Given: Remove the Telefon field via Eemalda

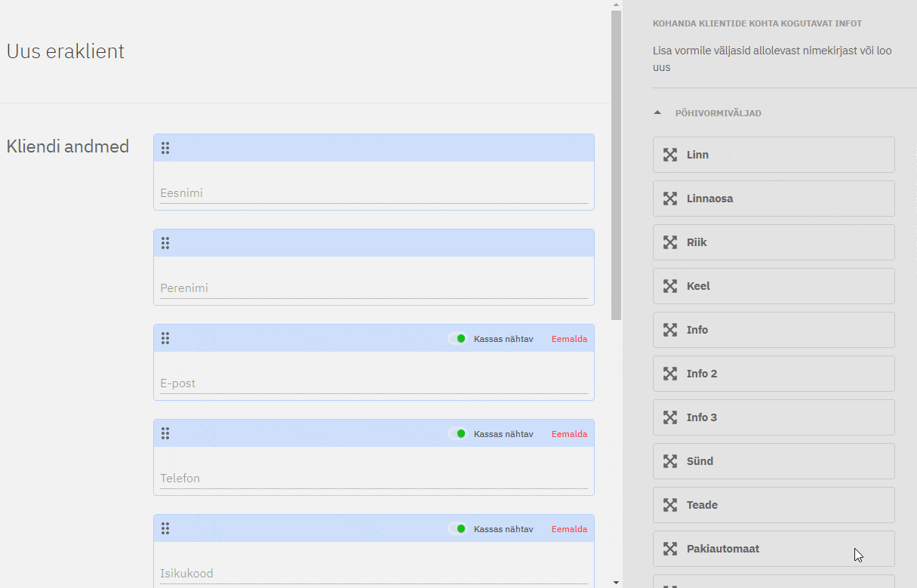Looking at the screenshot, I should [569, 434].
